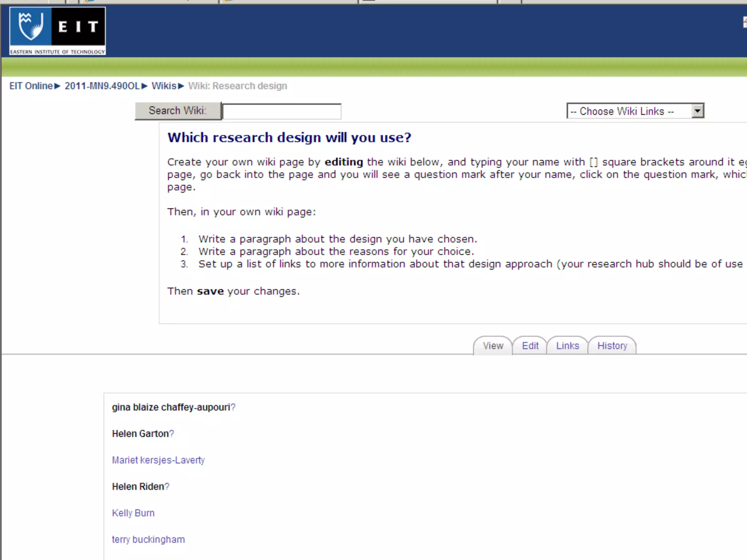Open terry buckingham wiki page
The height and width of the screenshot is (560, 747).
[x=148, y=540]
